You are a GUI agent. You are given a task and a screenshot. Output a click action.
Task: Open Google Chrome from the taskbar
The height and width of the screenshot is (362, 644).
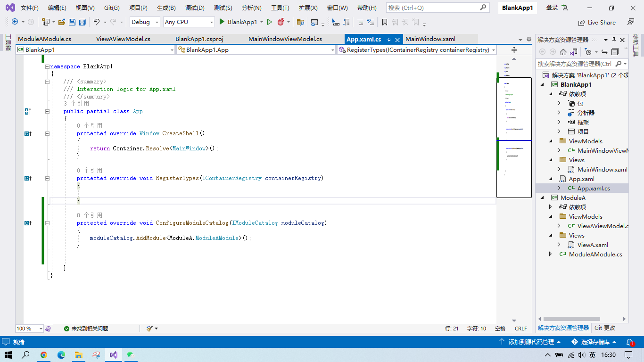click(x=44, y=355)
